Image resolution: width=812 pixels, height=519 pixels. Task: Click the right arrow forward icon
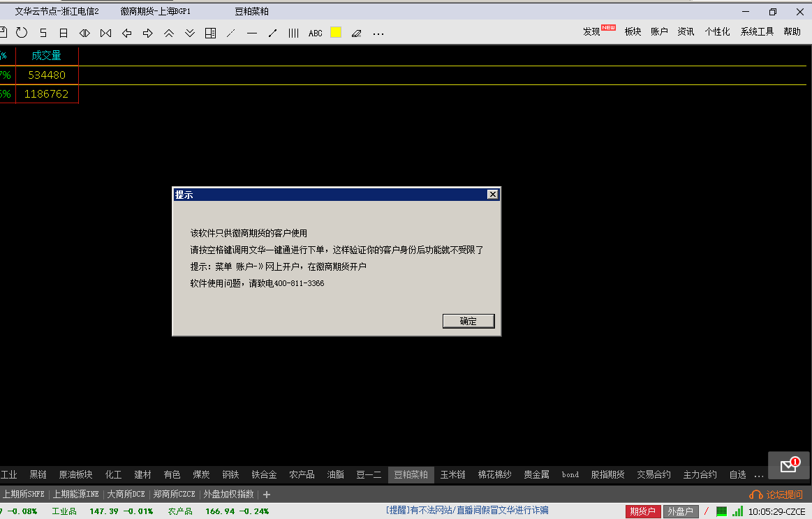click(x=147, y=33)
